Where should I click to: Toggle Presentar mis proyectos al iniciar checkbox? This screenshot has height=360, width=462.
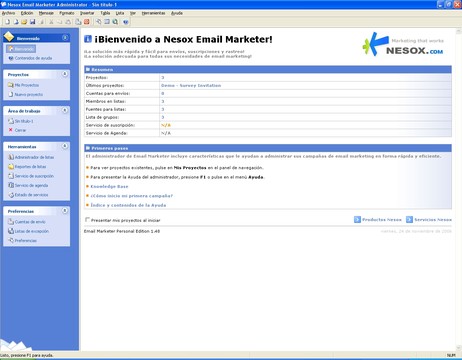pos(88,220)
